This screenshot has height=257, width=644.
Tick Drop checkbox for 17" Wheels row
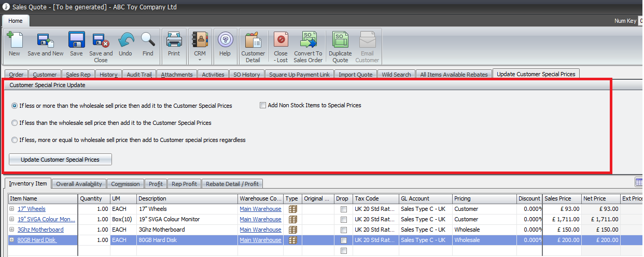click(343, 209)
